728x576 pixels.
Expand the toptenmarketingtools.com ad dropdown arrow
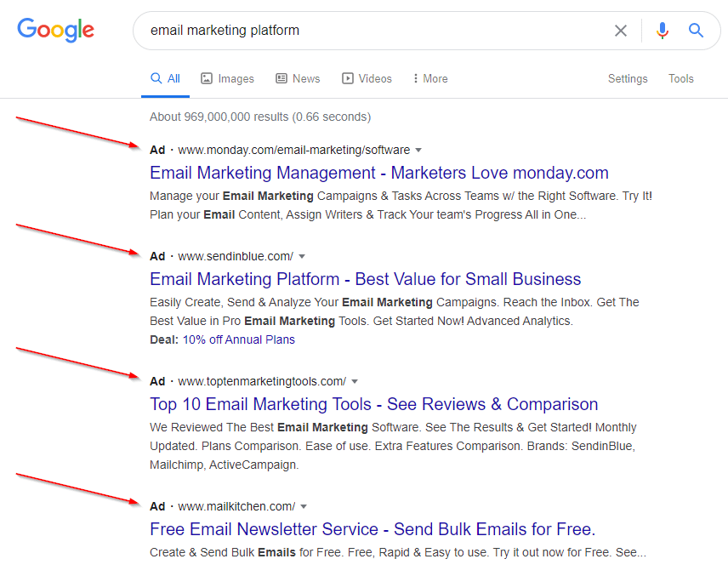355,381
